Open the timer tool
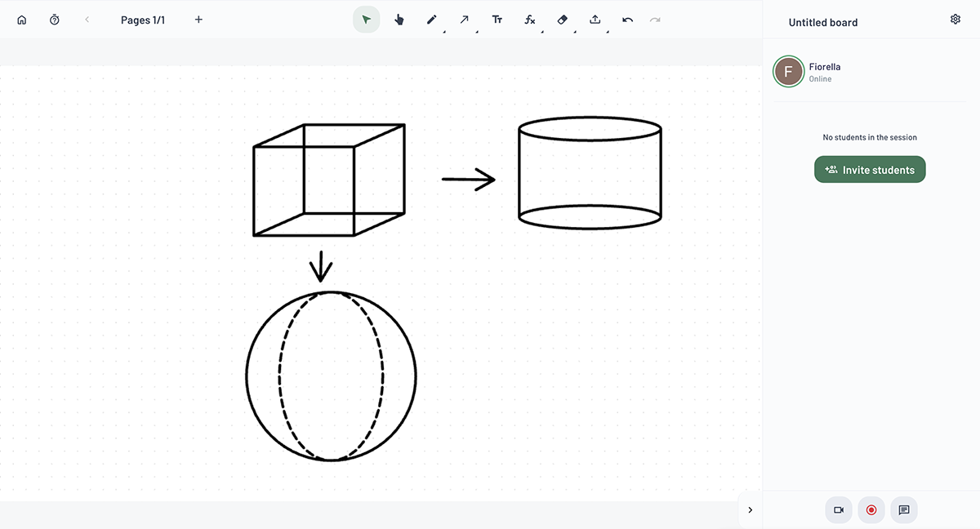The height and width of the screenshot is (529, 980). pos(55,20)
